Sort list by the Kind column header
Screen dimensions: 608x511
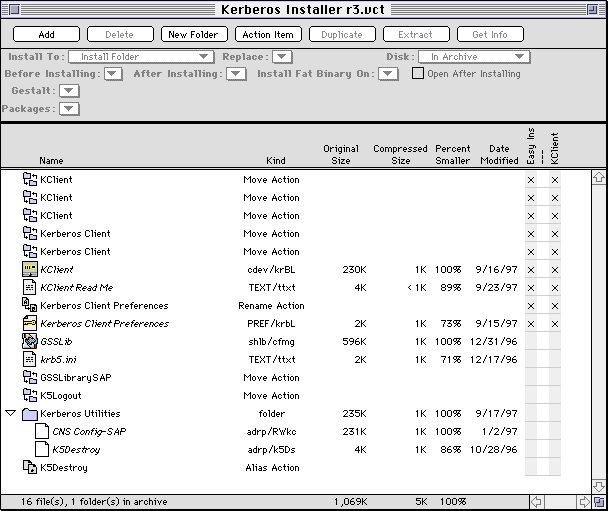click(275, 160)
